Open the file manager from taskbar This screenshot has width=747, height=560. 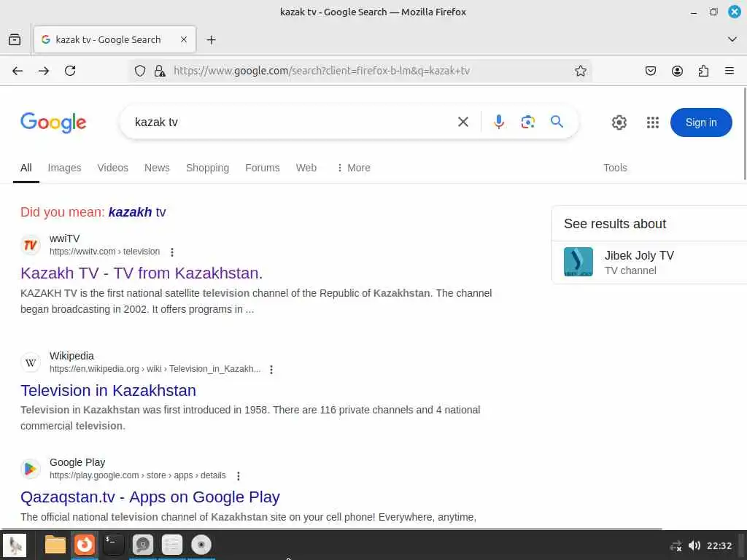point(55,545)
